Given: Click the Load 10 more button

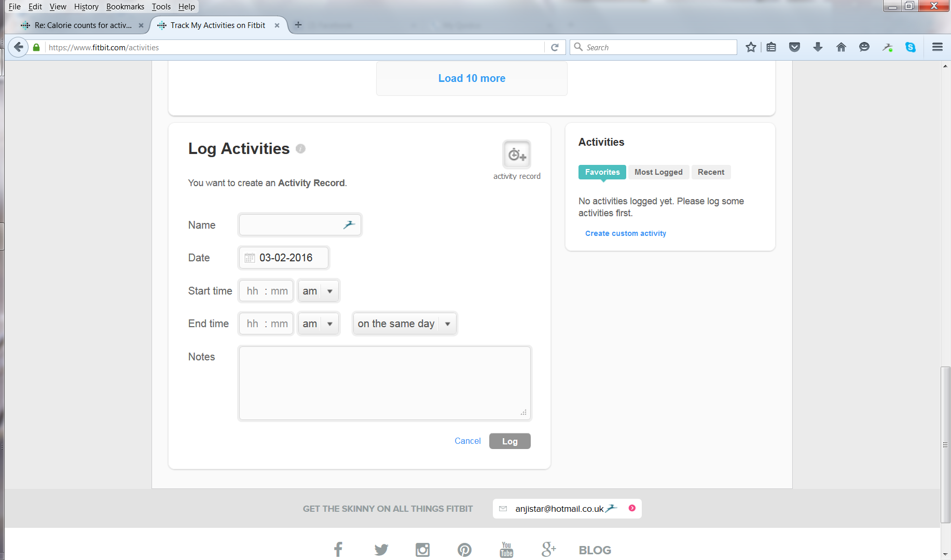Looking at the screenshot, I should point(472,78).
